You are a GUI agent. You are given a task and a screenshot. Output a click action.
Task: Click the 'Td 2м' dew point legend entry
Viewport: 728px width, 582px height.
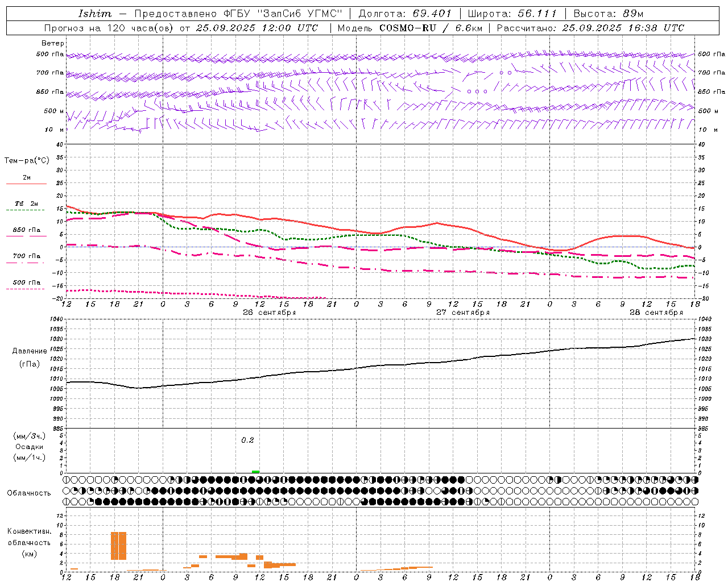27,203
